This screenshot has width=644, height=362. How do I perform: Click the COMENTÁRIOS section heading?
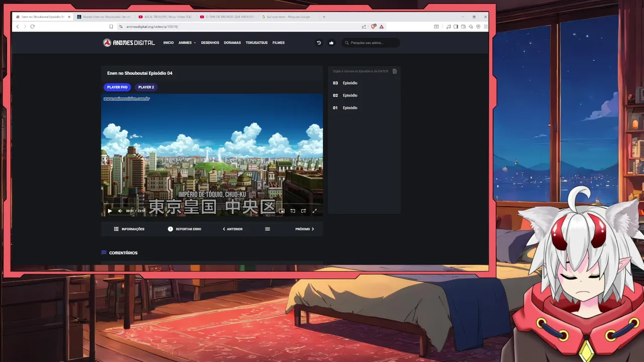coord(123,253)
